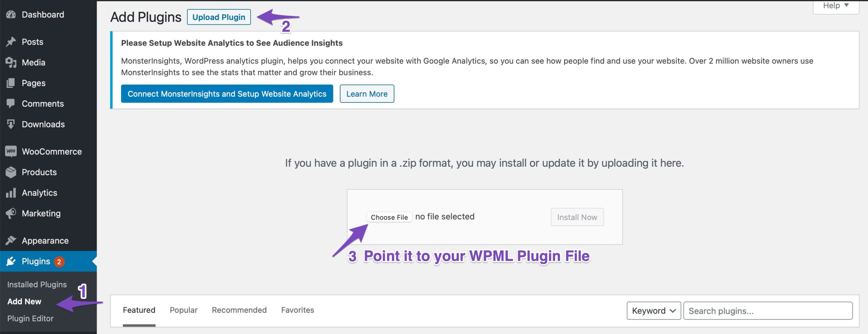This screenshot has width=868, height=334.
Task: Click the Media library icon
Action: point(11,62)
